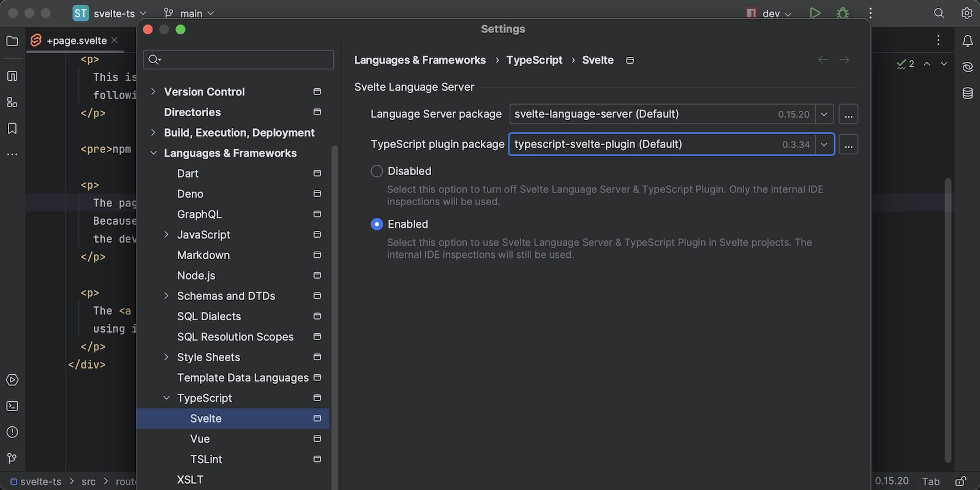This screenshot has width=980, height=490.
Task: Expand Build, Execution, Deployment node
Action: (153, 132)
